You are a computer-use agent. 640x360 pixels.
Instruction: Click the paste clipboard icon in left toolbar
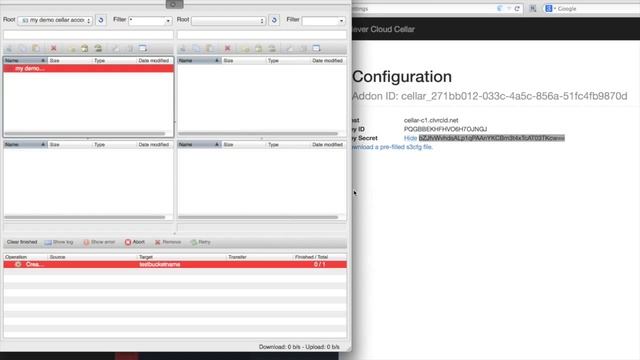click(36, 48)
